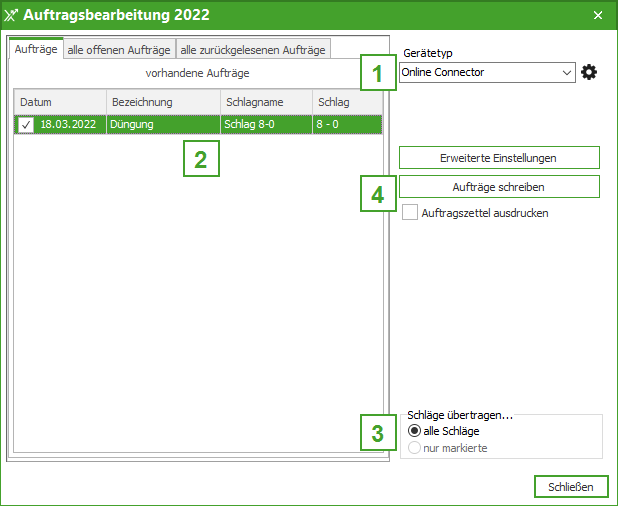The width and height of the screenshot is (618, 506).
Task: Close the Auftragsbearbeitung 2022 window
Action: point(598,15)
